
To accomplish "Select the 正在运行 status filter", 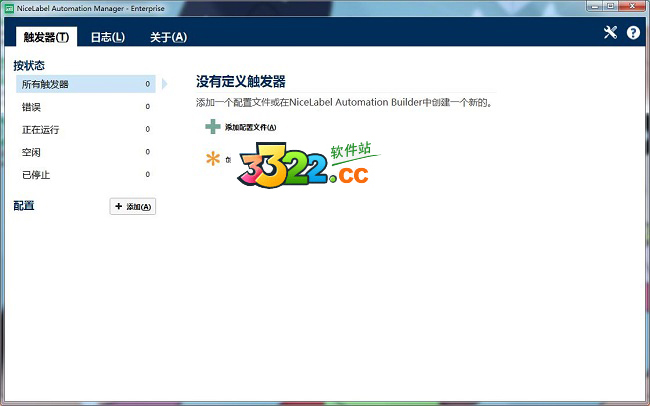I will pyautogui.click(x=86, y=129).
